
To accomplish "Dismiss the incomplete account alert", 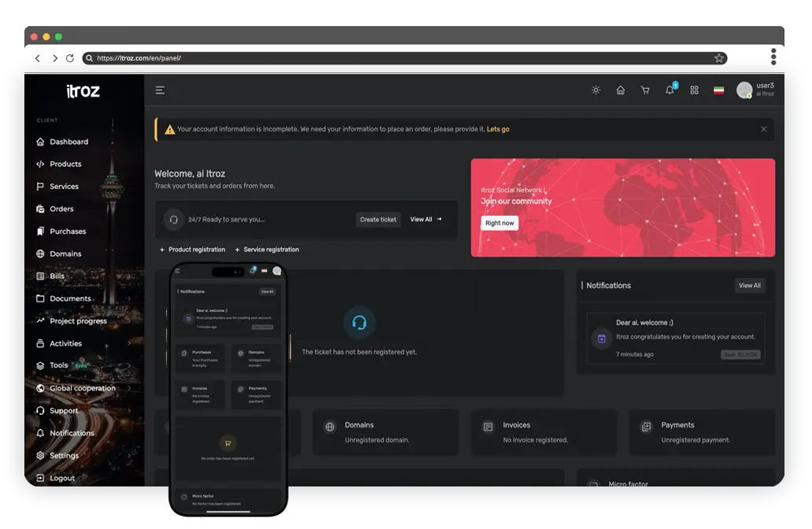I will click(x=763, y=129).
